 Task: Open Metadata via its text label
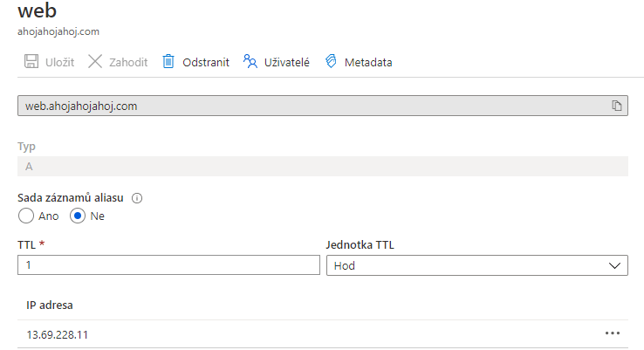click(368, 62)
